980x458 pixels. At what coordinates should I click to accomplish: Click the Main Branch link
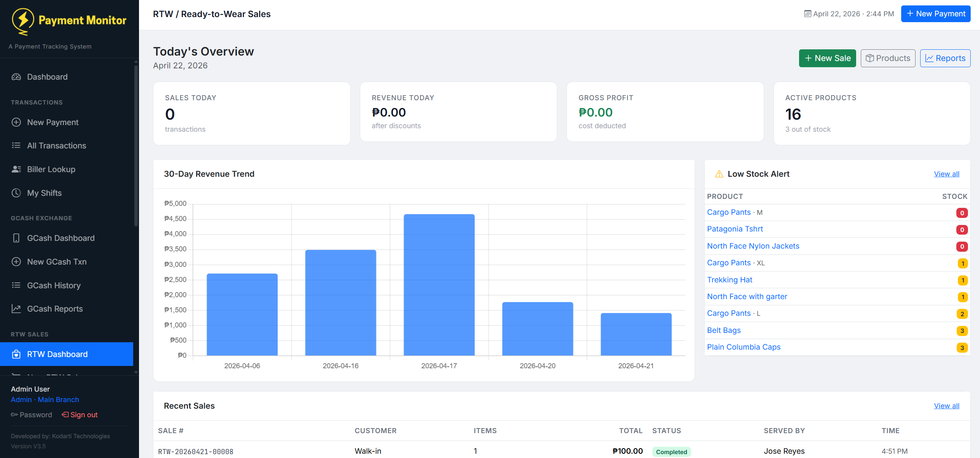pos(58,399)
